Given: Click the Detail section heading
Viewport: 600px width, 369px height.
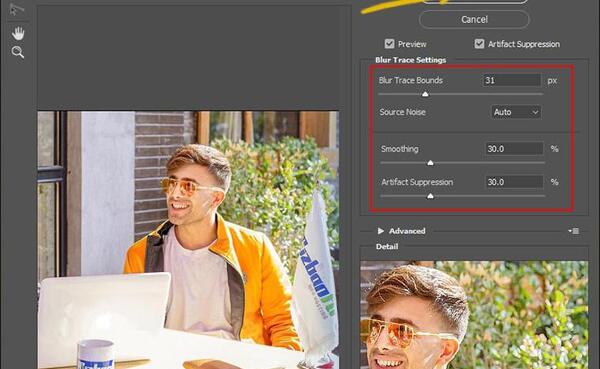Looking at the screenshot, I should click(x=387, y=247).
